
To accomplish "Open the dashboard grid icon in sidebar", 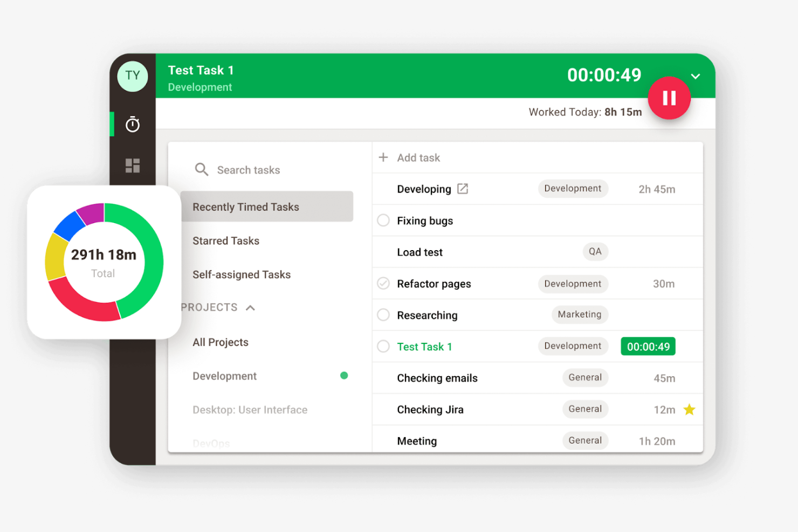I will [132, 164].
